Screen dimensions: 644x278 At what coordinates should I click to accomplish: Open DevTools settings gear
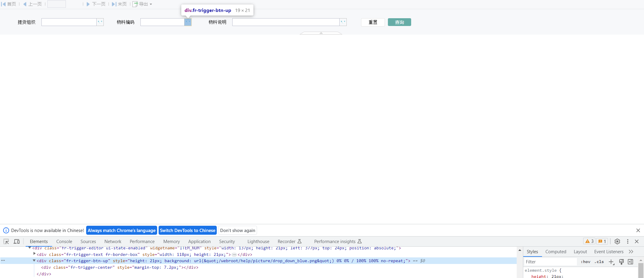pos(617,242)
